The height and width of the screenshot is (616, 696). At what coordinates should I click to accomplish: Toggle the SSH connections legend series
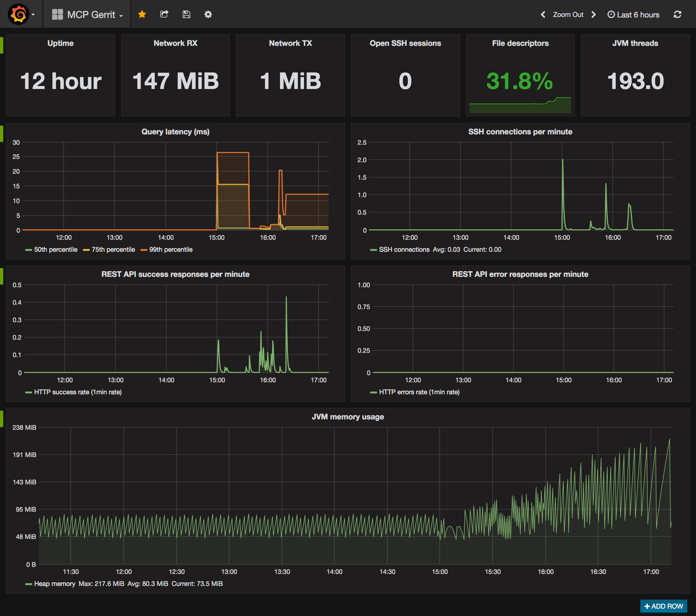pyautogui.click(x=404, y=250)
